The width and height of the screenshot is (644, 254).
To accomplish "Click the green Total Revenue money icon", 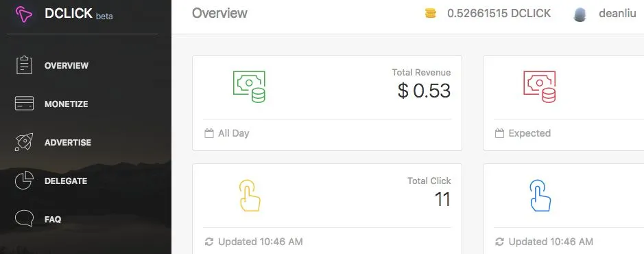I will [250, 86].
